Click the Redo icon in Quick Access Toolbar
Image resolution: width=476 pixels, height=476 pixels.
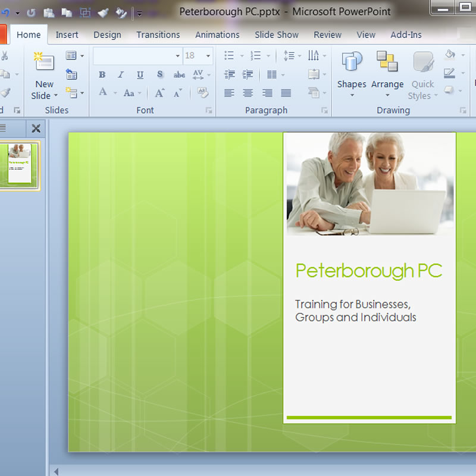click(x=31, y=12)
